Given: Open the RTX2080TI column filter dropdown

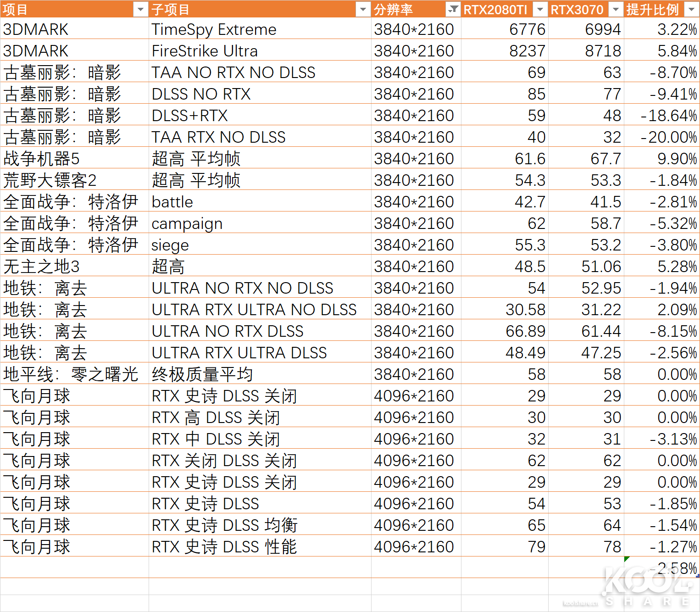Looking at the screenshot, I should pos(540,9).
